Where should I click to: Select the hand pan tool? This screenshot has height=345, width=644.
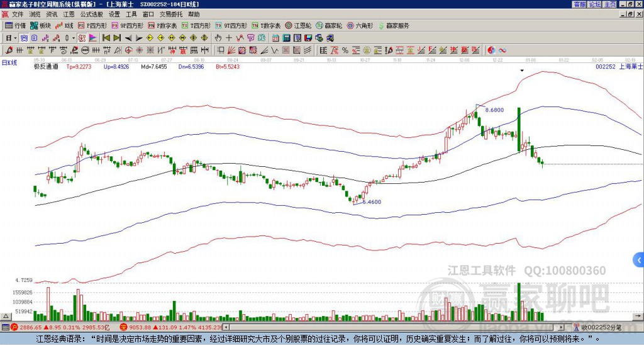click(x=218, y=38)
